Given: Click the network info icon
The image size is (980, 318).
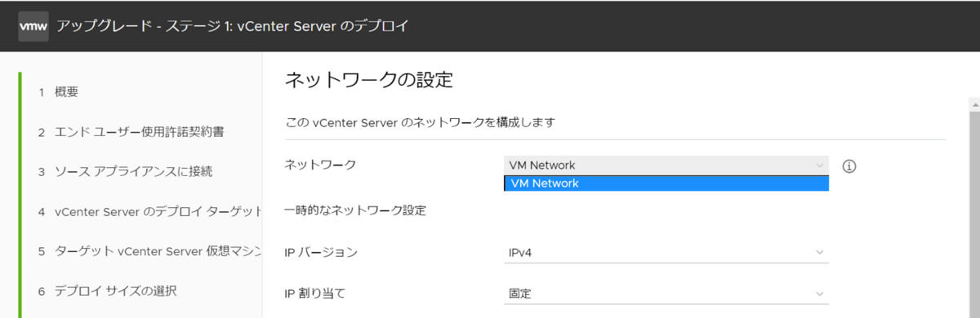Looking at the screenshot, I should click(849, 166).
